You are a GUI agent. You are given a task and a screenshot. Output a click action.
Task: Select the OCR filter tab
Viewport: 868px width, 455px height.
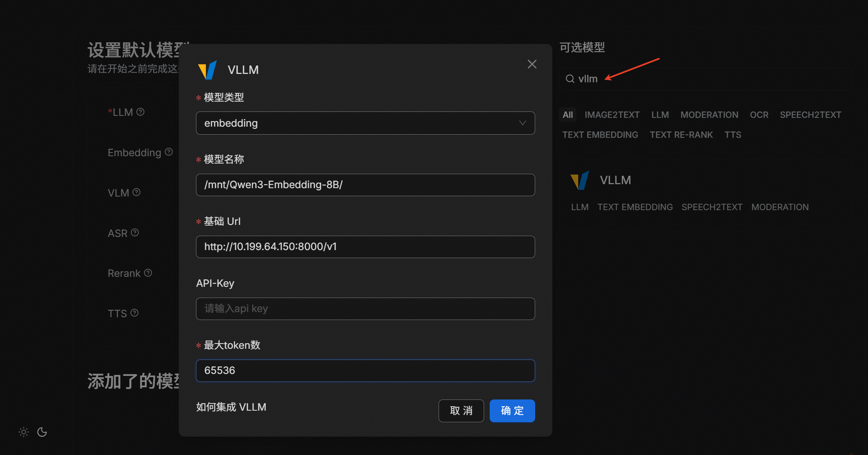point(759,115)
